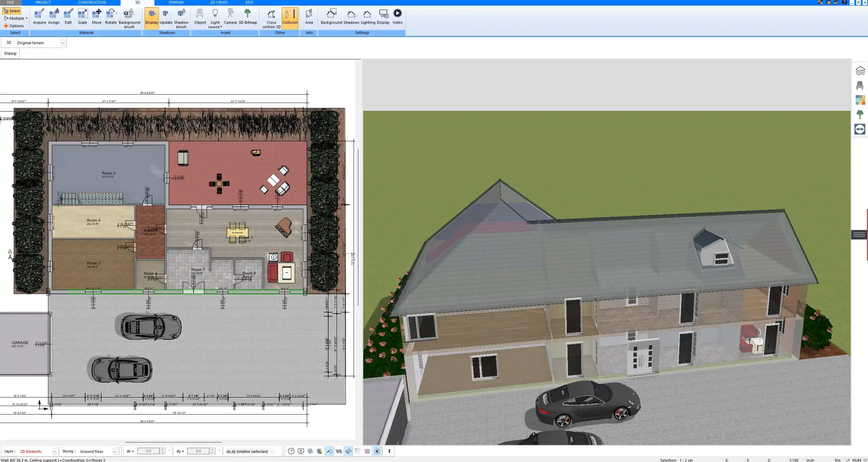Open the FILE menu
The image size is (868, 462).
coord(10,2)
